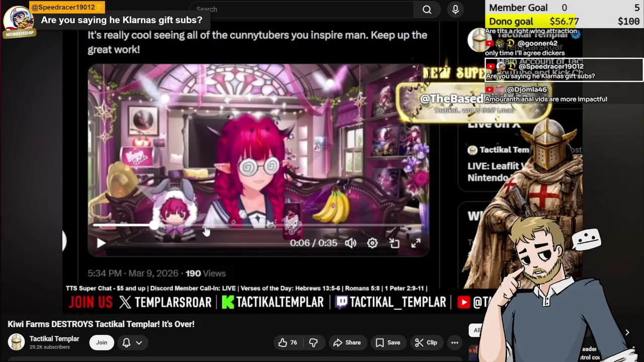The width and height of the screenshot is (644, 362).
Task: Open picture-in-picture on embedded video
Action: [394, 243]
